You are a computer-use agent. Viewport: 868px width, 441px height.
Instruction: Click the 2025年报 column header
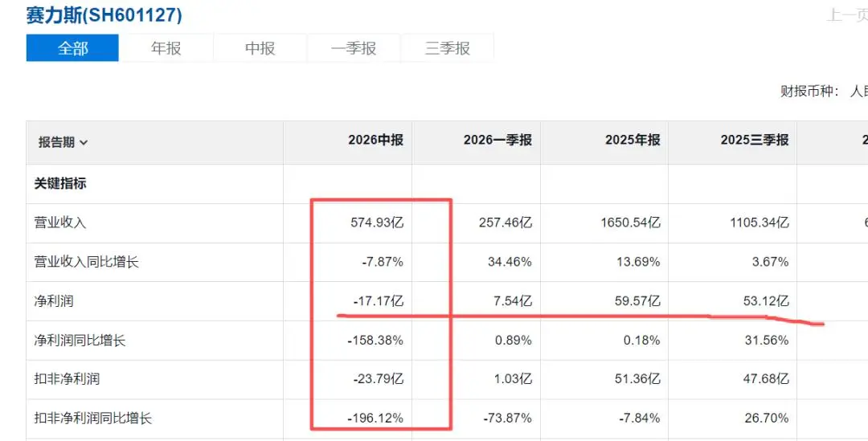[x=633, y=140]
